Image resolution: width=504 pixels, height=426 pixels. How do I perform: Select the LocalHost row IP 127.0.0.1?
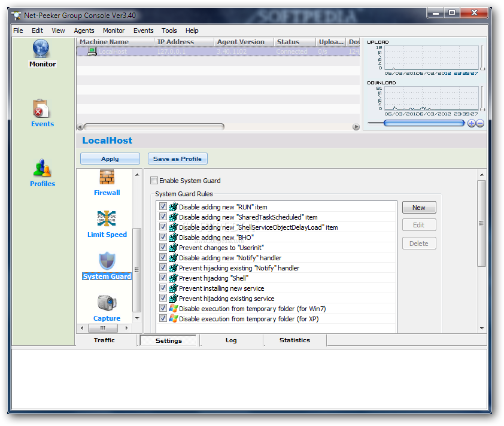coord(171,51)
